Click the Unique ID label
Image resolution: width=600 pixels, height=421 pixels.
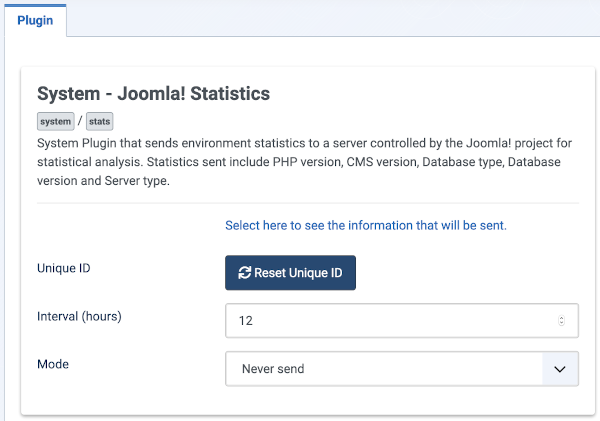point(64,268)
